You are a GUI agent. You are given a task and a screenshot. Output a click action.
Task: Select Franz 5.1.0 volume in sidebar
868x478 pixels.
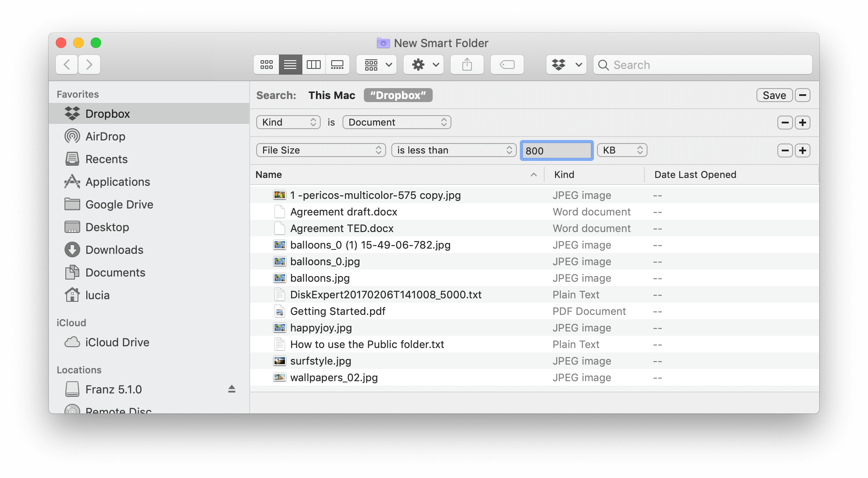pos(149,389)
